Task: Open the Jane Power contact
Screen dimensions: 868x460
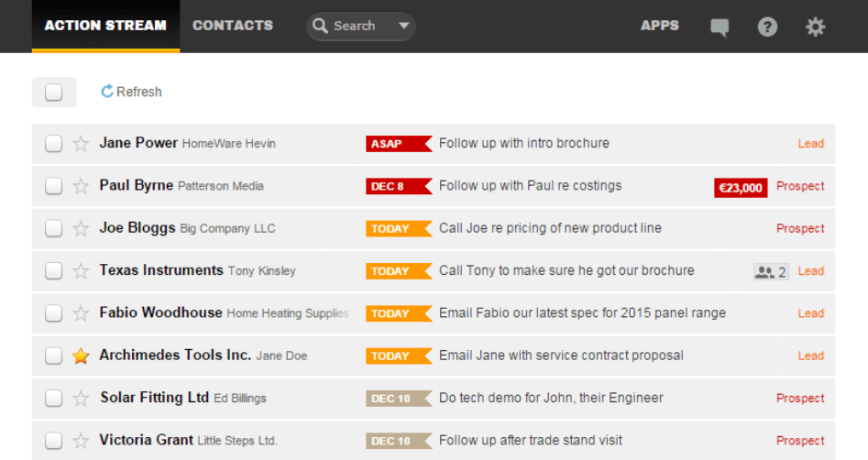Action: (x=138, y=143)
